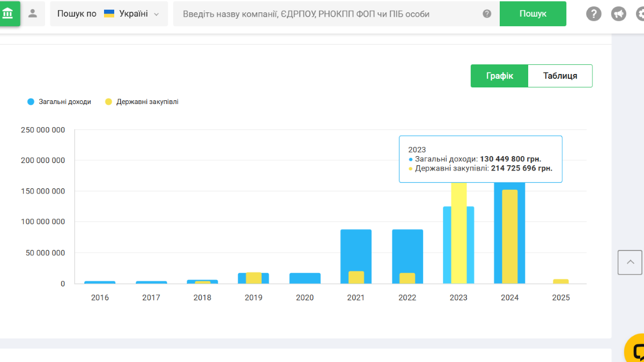The image size is (644, 362).
Task: Click the scroll-to-top arrow button
Action: point(630,262)
